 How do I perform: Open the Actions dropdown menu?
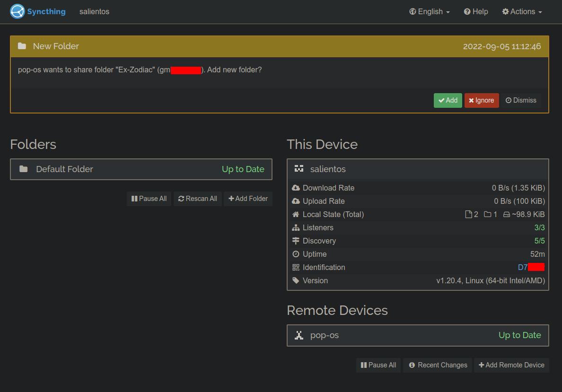(522, 11)
